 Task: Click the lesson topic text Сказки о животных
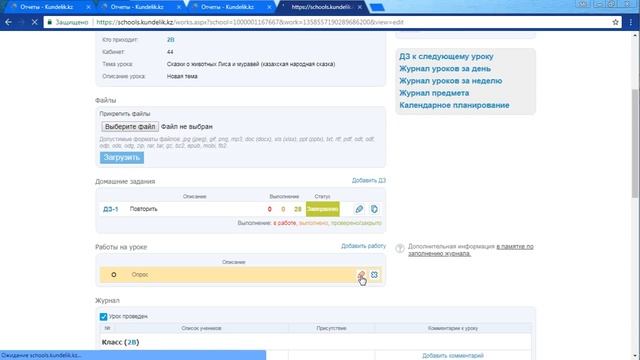point(251,64)
